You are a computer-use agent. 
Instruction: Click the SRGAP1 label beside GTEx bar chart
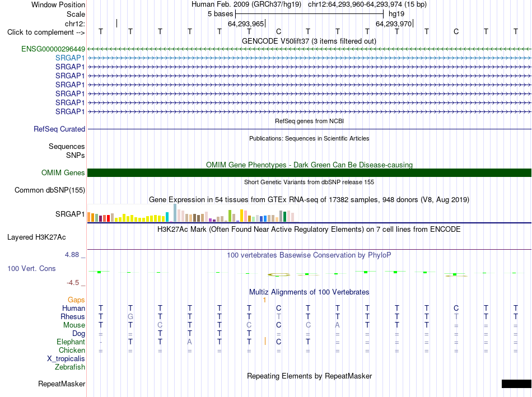click(70, 214)
